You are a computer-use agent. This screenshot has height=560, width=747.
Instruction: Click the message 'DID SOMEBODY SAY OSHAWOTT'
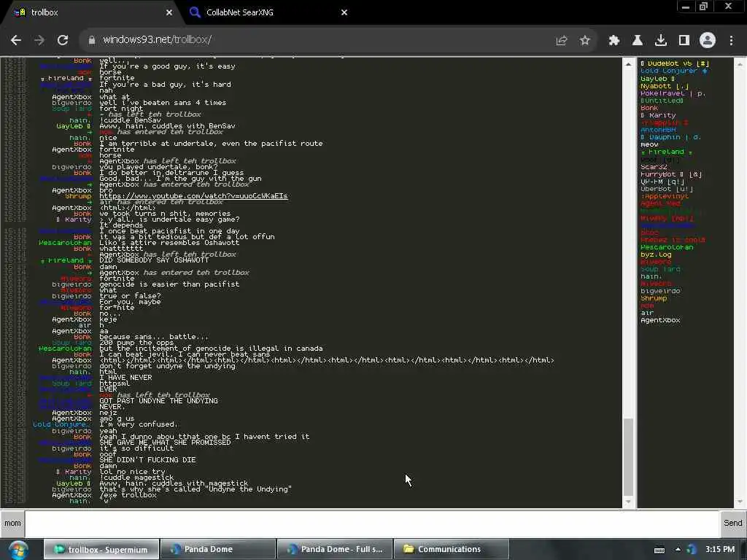point(154,260)
